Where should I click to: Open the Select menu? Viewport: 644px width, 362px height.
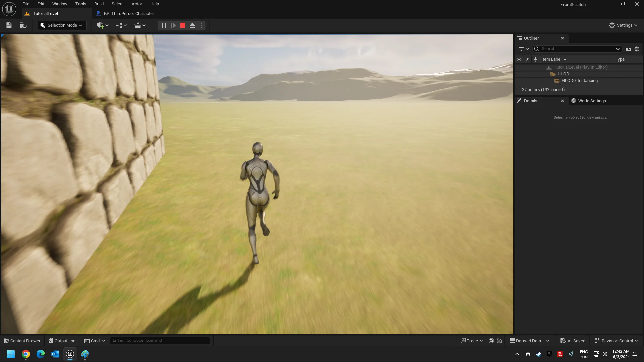(118, 4)
